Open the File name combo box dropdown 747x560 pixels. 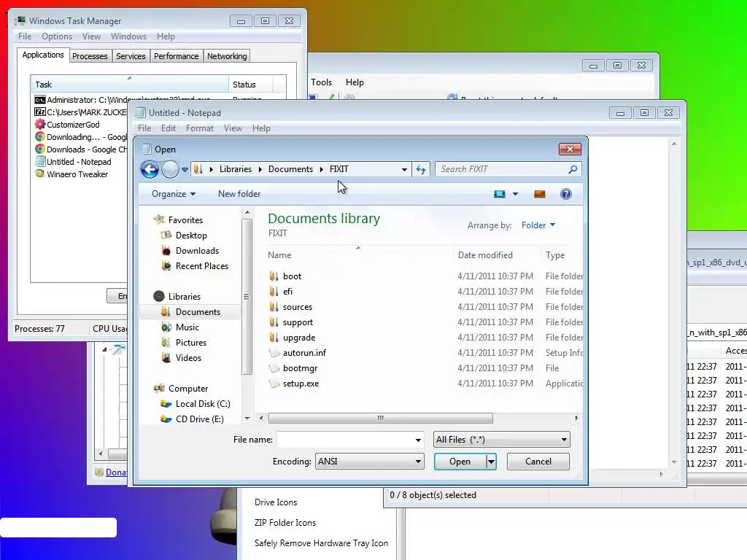[418, 440]
